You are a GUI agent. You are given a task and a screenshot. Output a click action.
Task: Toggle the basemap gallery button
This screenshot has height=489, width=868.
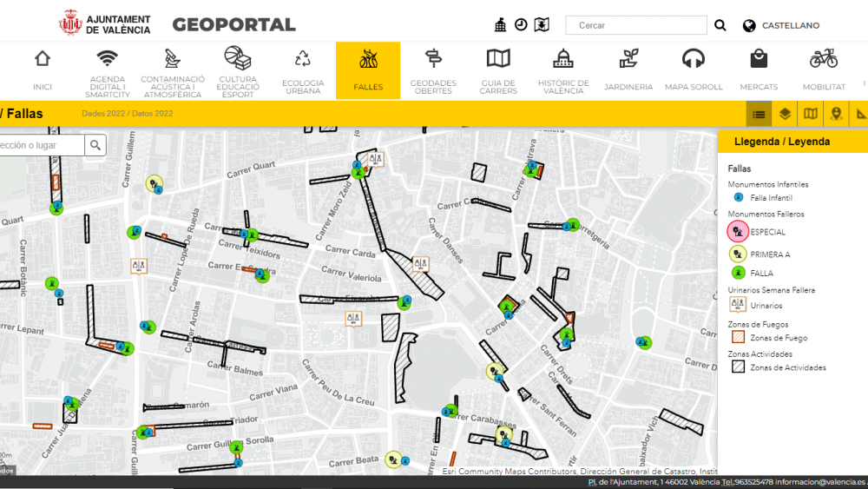[x=811, y=114]
